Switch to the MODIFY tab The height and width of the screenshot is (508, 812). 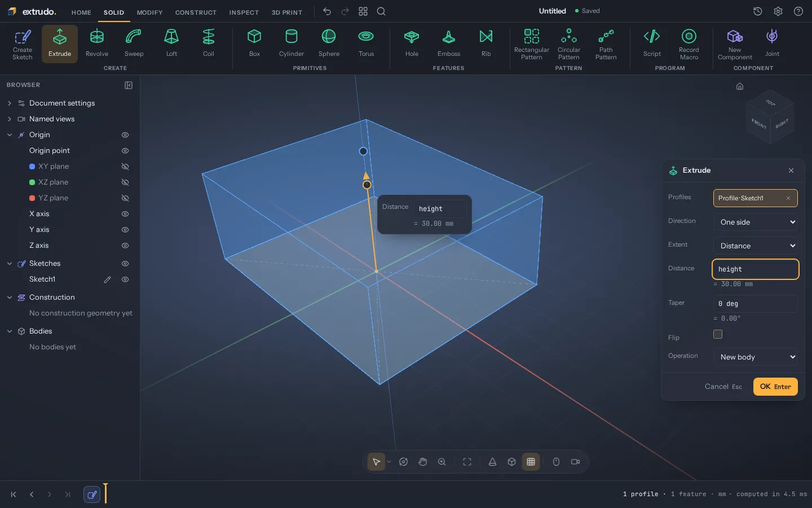pyautogui.click(x=149, y=12)
